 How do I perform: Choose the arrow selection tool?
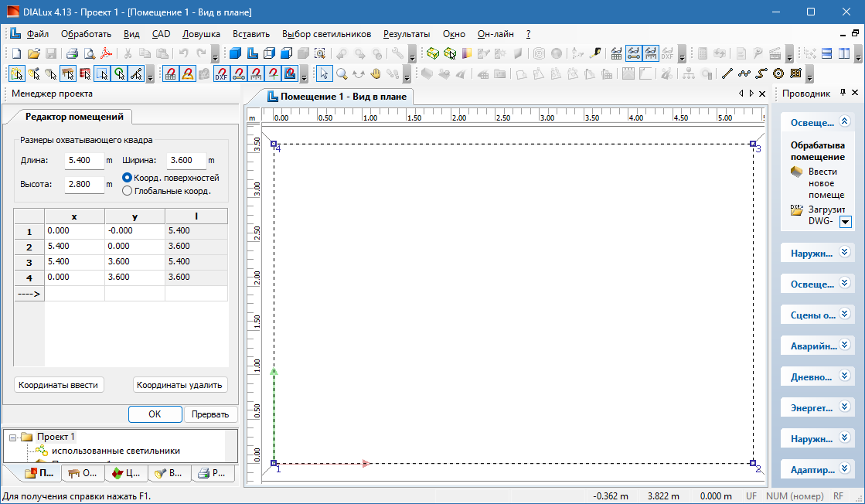[x=324, y=73]
